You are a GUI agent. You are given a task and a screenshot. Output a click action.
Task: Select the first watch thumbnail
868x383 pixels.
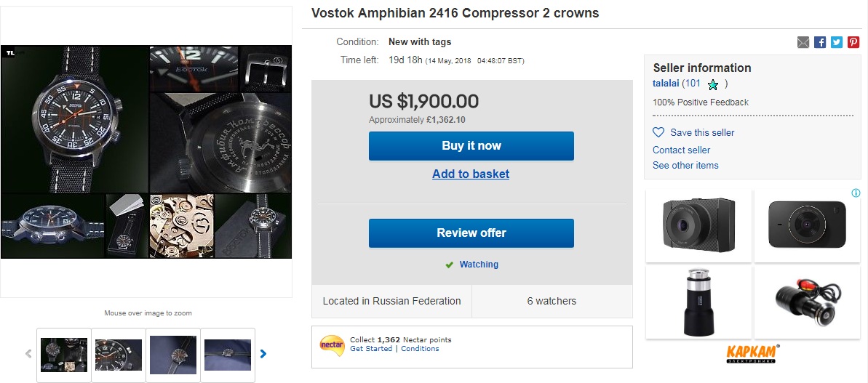pos(64,355)
